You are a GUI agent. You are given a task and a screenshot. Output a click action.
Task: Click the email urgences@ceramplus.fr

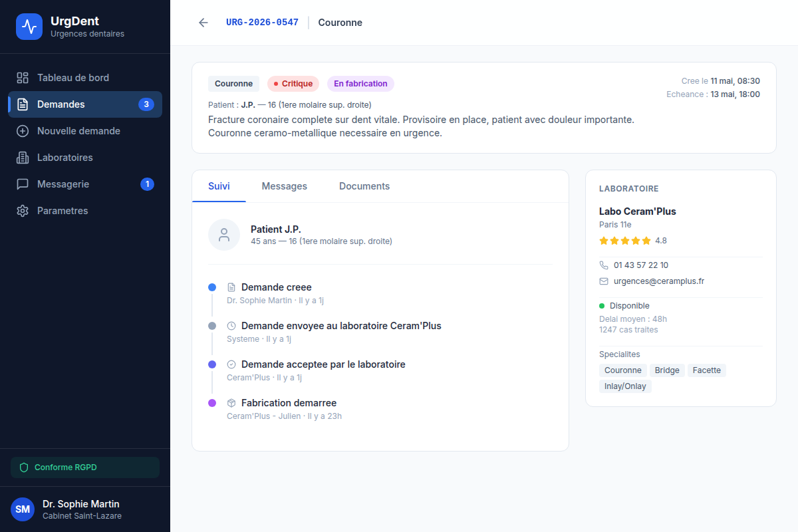[659, 281]
